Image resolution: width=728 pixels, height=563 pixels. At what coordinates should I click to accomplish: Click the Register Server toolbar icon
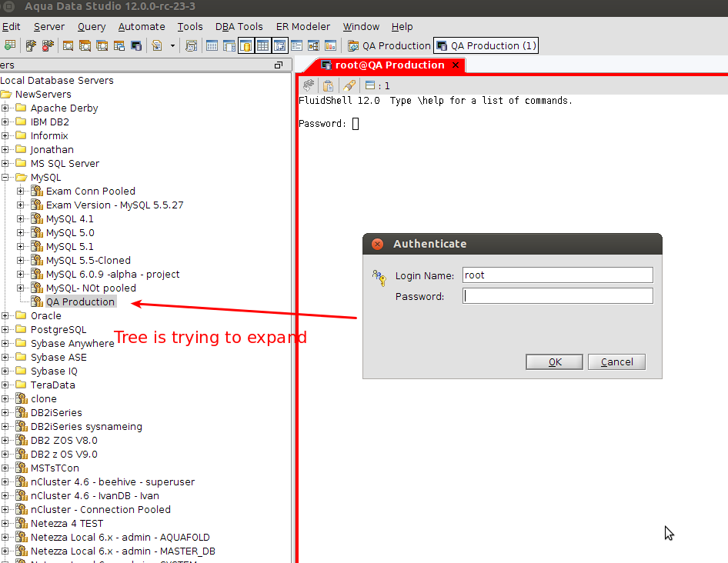(10, 45)
